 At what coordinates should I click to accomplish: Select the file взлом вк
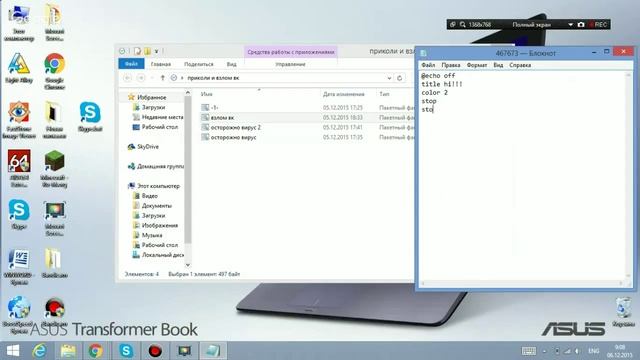coord(222,118)
